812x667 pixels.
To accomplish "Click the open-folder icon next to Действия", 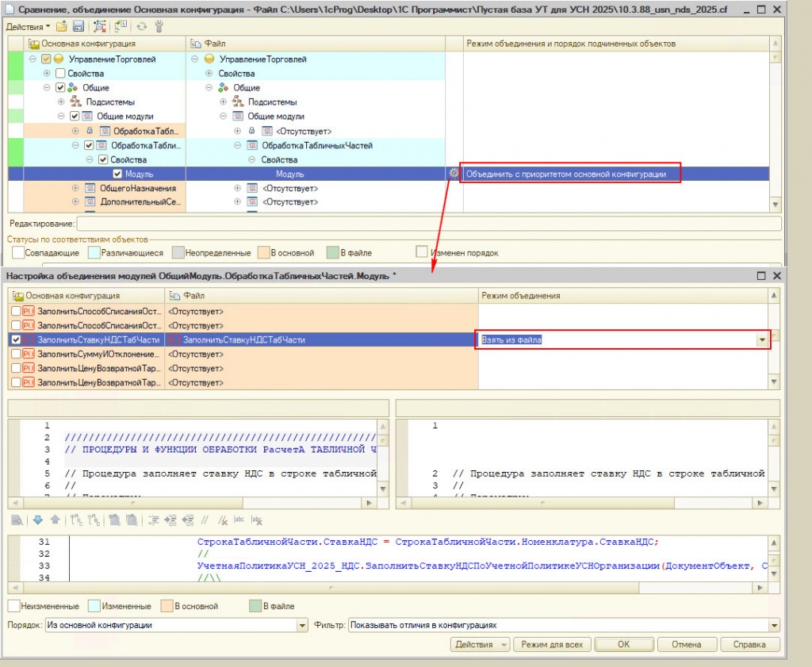I will click(62, 26).
